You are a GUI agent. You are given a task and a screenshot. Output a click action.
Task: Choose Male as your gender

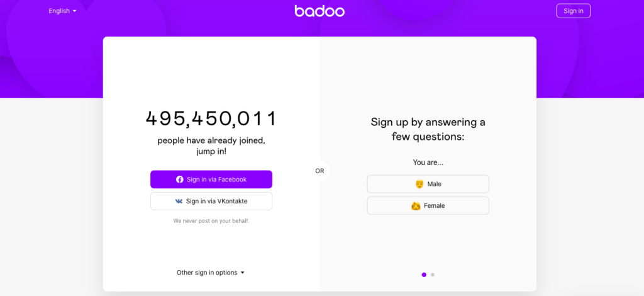[428, 184]
